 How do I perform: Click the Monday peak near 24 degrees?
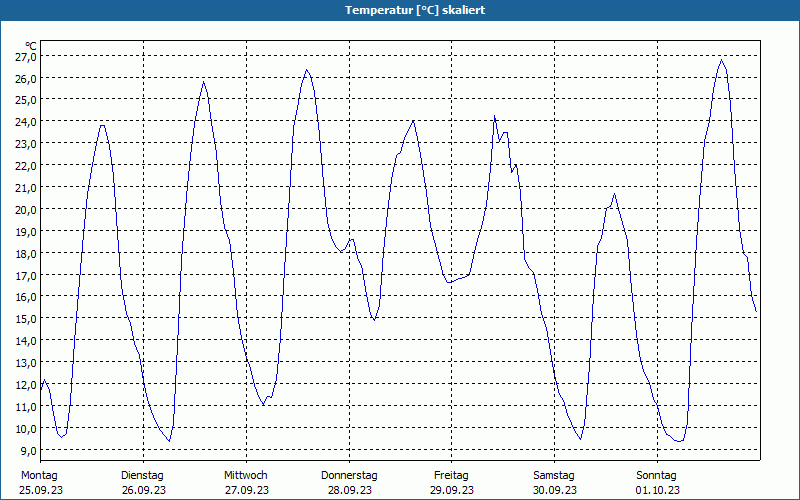click(103, 126)
